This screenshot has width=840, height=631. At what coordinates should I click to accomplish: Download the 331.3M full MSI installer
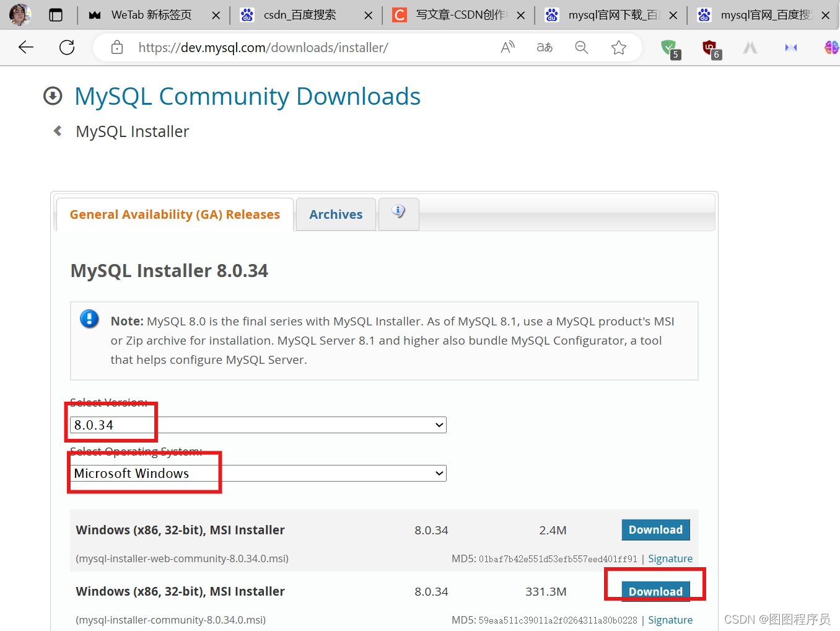tap(655, 591)
